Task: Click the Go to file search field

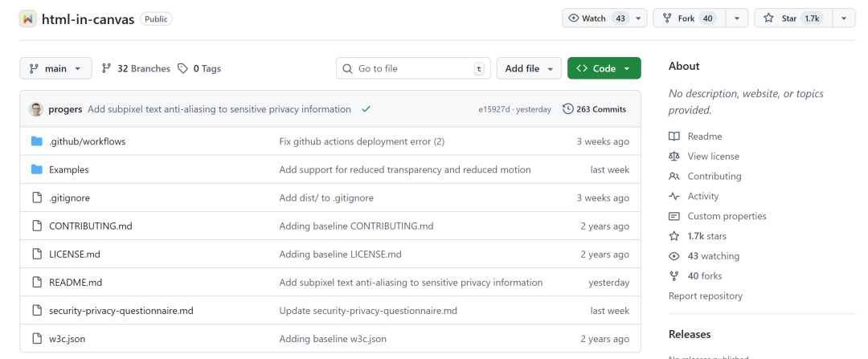Action: pyautogui.click(x=411, y=69)
